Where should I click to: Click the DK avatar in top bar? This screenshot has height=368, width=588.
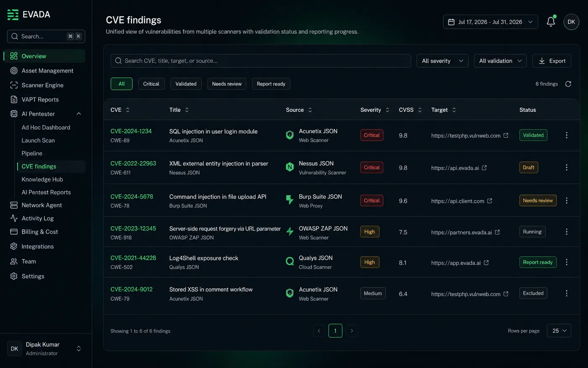(571, 22)
